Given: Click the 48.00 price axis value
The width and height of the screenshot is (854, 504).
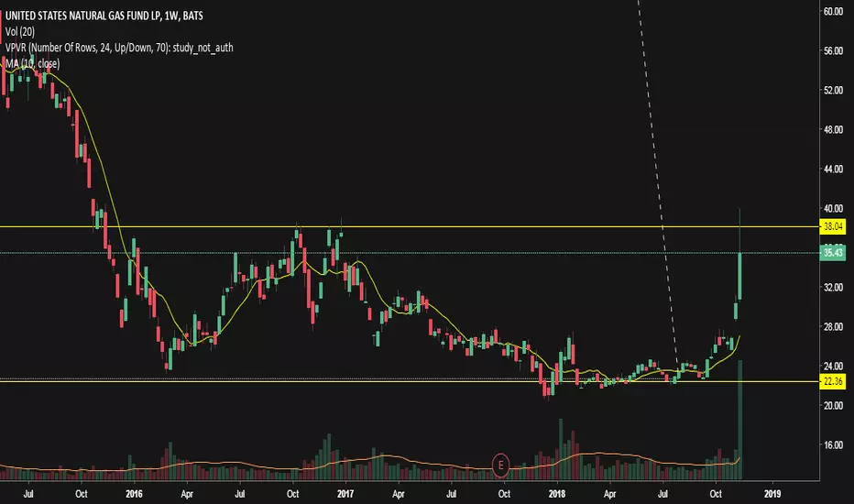Looking at the screenshot, I should [833, 130].
